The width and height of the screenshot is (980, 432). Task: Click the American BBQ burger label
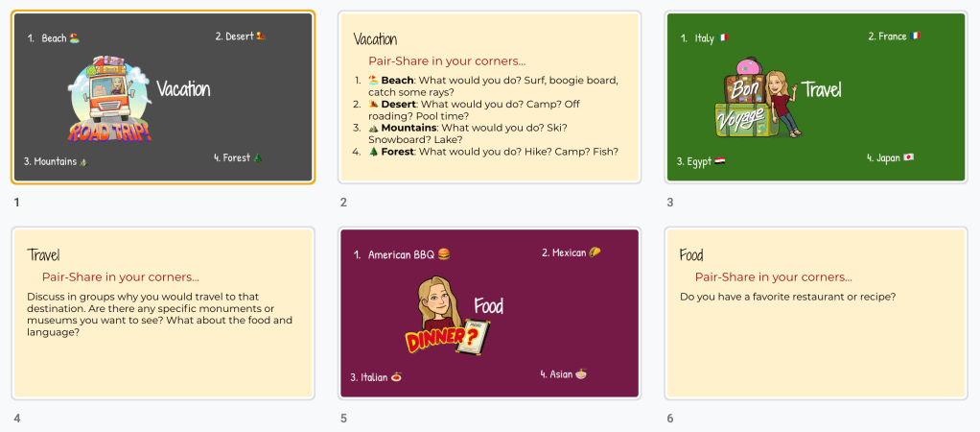pos(408,254)
